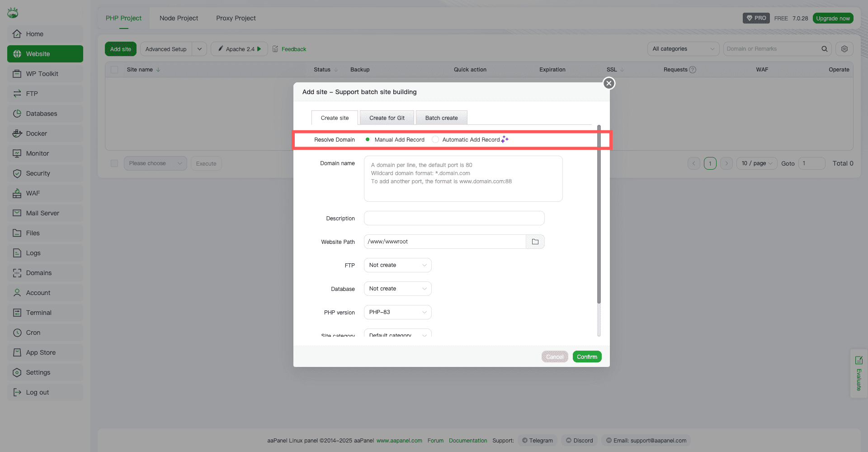Select the Automatic Add Record option

tap(435, 139)
